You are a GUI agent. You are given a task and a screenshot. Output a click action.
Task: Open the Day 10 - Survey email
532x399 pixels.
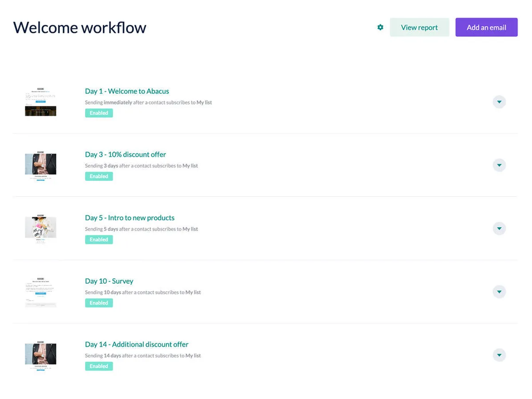coord(109,281)
